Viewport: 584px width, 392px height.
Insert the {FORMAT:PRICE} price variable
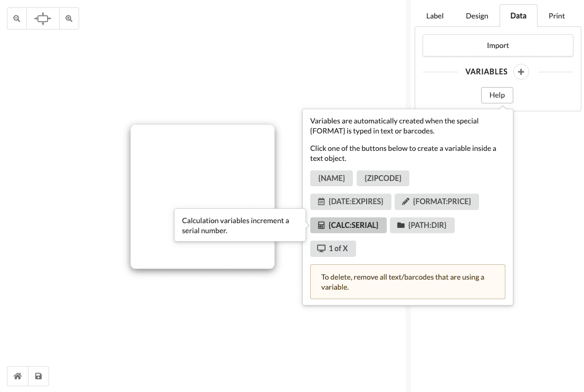click(437, 202)
